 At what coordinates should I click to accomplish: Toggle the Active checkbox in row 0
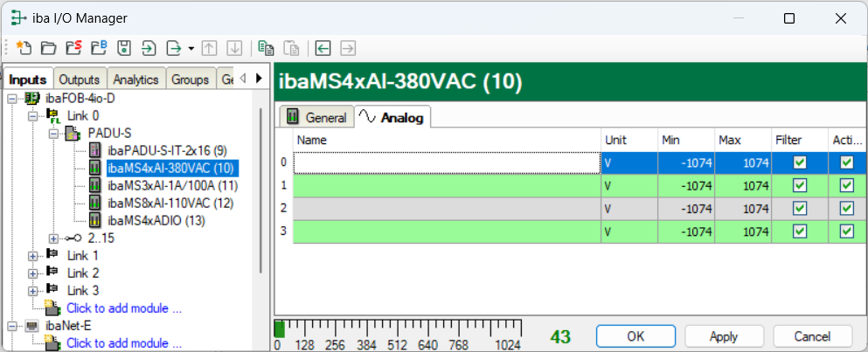(846, 162)
